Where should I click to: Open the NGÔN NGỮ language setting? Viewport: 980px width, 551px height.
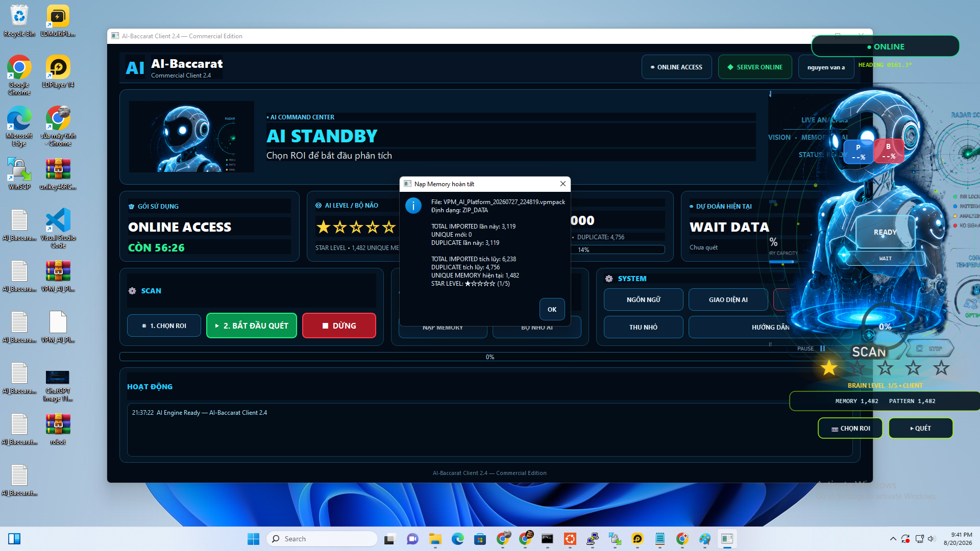pyautogui.click(x=643, y=299)
